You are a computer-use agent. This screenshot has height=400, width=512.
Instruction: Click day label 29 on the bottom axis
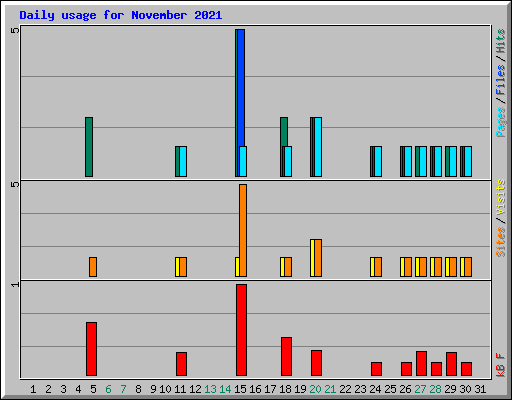coord(450,389)
